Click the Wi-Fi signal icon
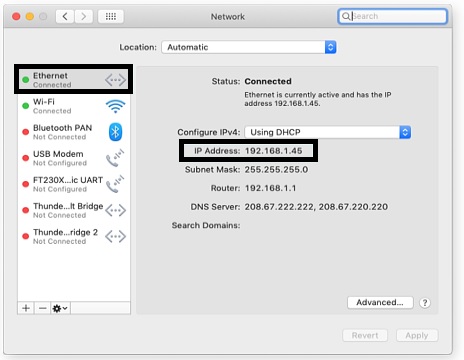 tap(115, 106)
